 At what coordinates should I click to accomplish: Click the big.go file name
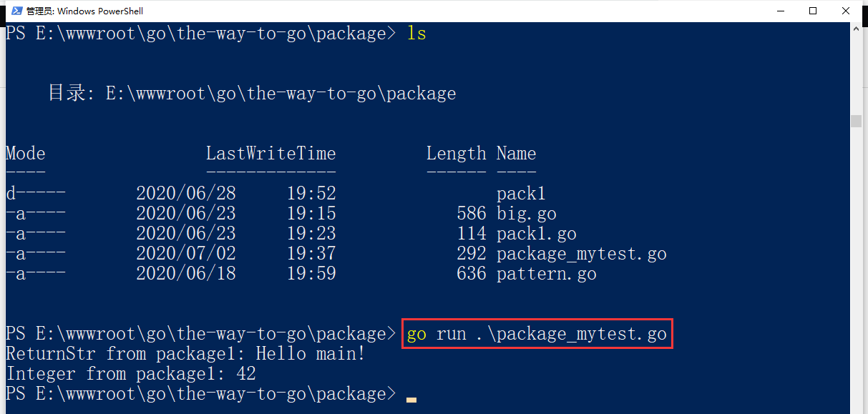[x=526, y=214]
